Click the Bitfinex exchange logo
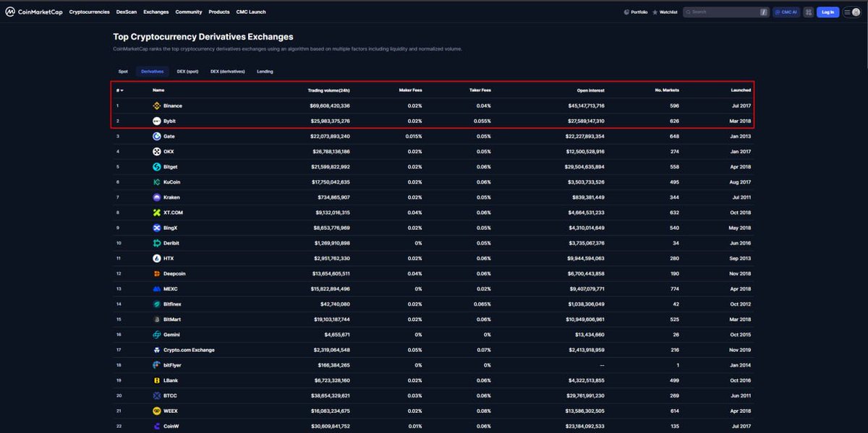Screen dimensions: 868x433 pos(157,304)
